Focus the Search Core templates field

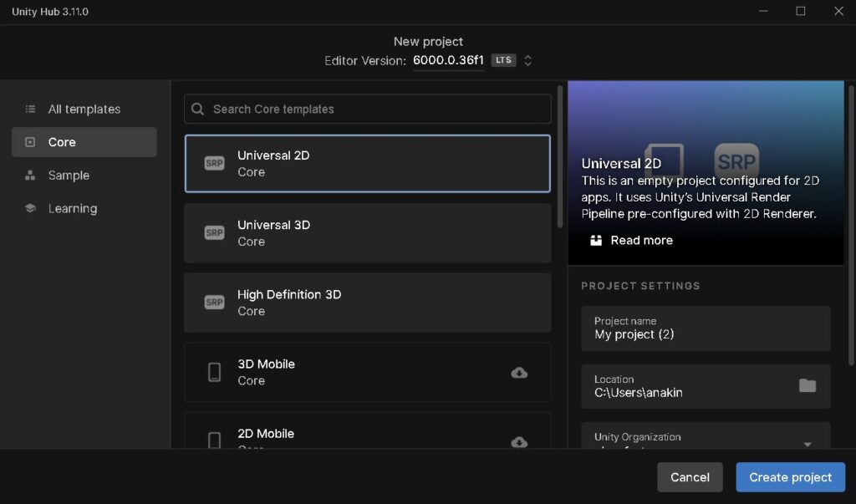[x=368, y=109]
